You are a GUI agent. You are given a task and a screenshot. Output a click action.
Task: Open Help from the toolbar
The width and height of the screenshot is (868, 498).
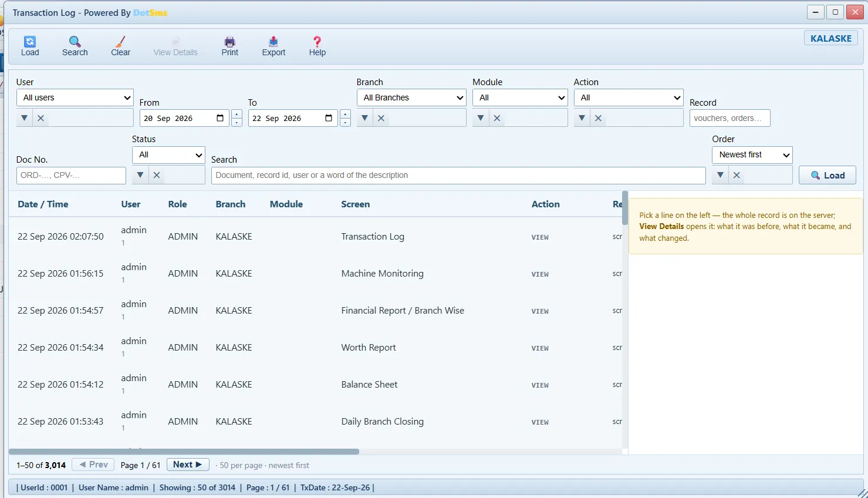(x=318, y=46)
